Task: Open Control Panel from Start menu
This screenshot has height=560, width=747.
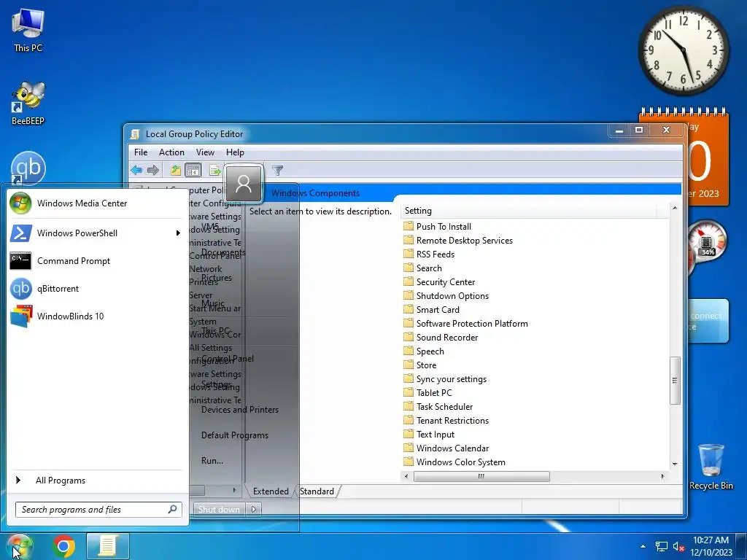Action: click(228, 359)
